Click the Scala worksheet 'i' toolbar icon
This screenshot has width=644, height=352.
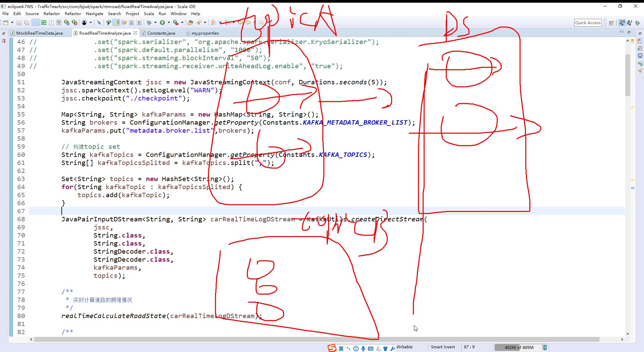[x=51, y=23]
